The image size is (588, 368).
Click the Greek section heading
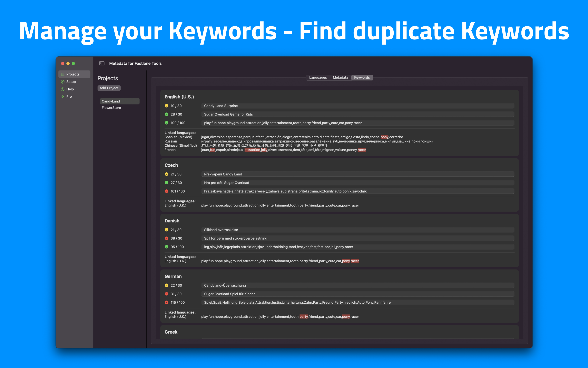pos(171,332)
